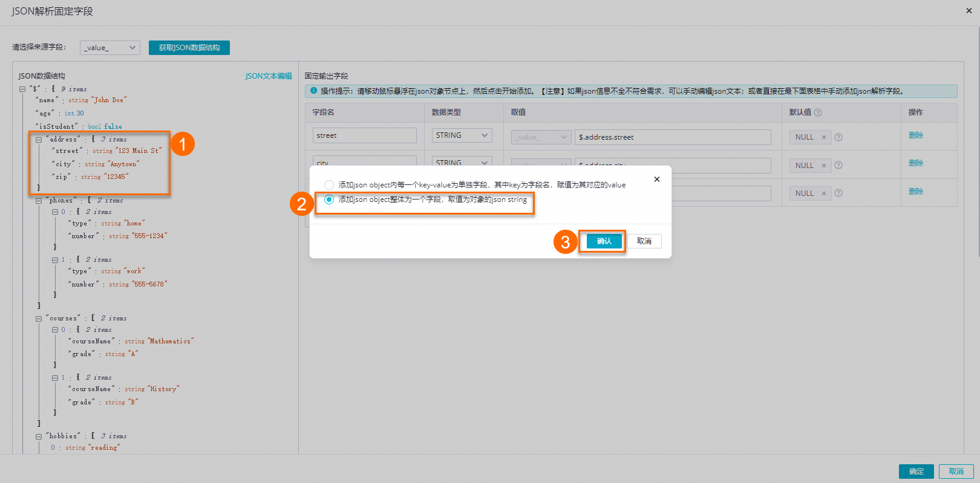Viewport: 980px width, 483px height.
Task: Select the "type" "work" node
Action: click(106, 271)
